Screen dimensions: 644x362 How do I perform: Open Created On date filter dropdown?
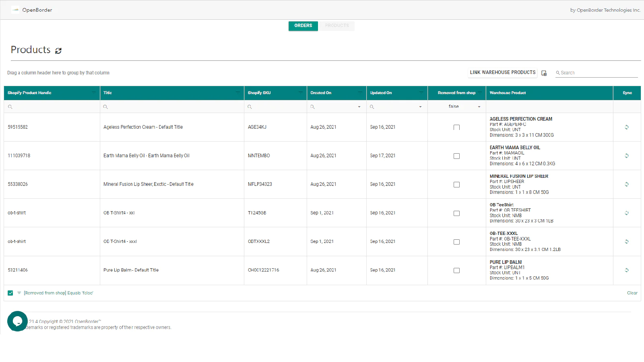click(359, 107)
